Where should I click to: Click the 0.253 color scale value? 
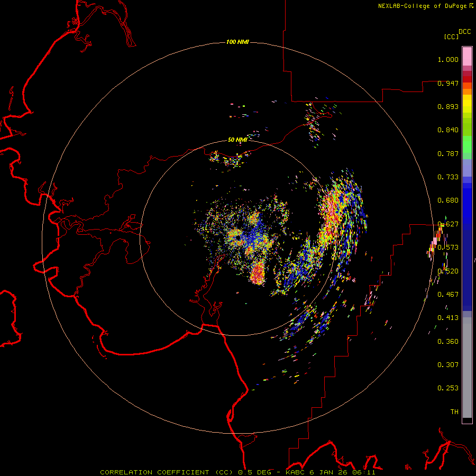point(448,388)
